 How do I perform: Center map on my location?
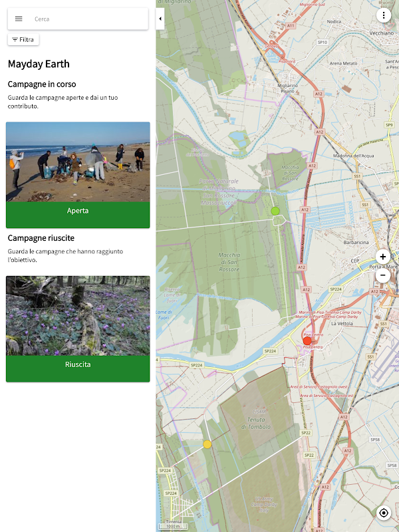[384, 513]
